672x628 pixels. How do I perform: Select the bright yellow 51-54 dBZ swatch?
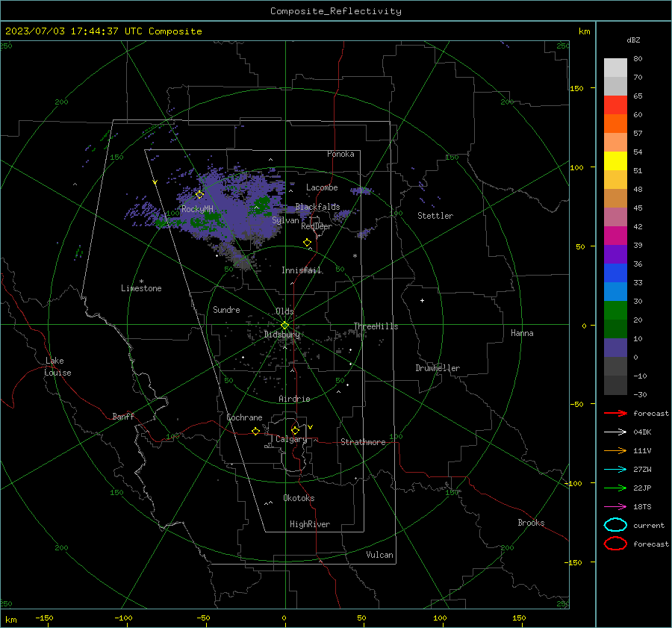615,161
